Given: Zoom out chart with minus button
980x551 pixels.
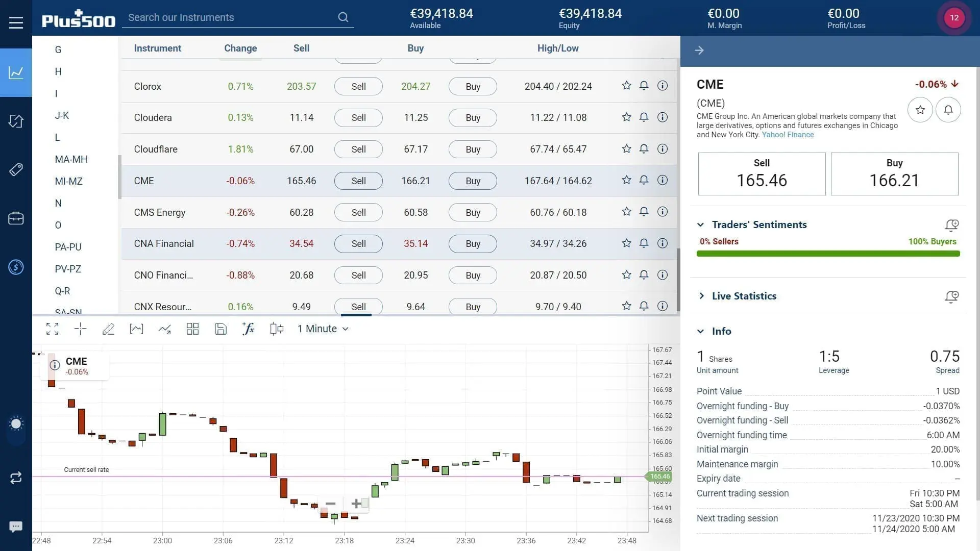Looking at the screenshot, I should pos(330,504).
